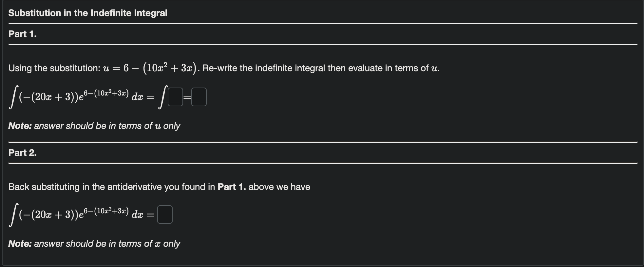Click the second answer box in Part 1

coord(199,97)
